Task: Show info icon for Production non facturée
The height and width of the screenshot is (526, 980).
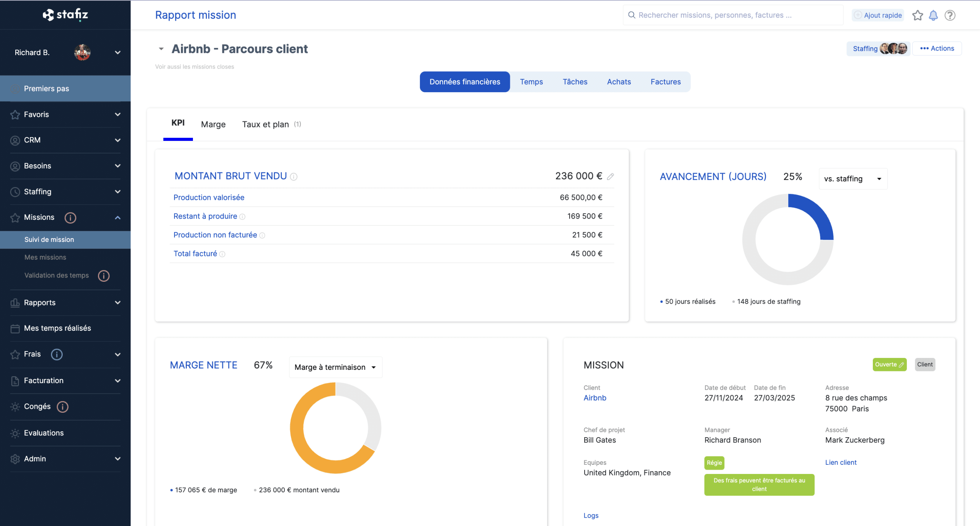Action: pos(262,235)
